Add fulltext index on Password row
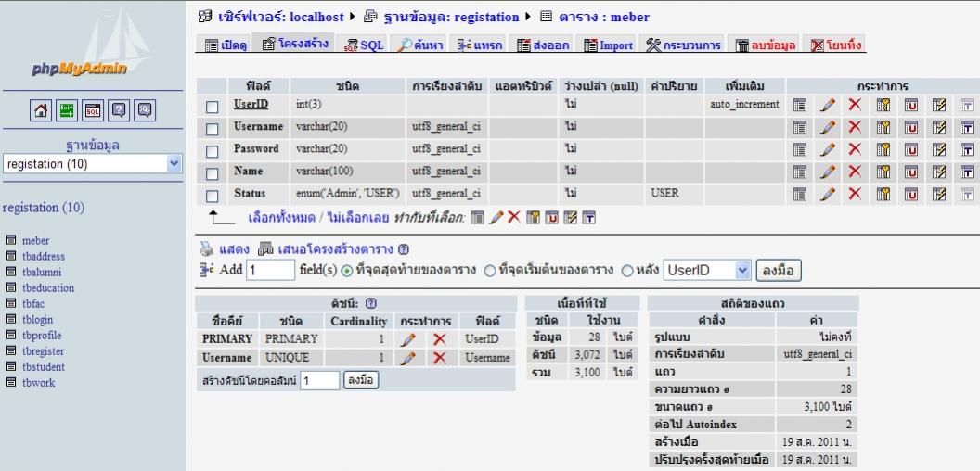The height and width of the screenshot is (471, 980). [x=966, y=149]
